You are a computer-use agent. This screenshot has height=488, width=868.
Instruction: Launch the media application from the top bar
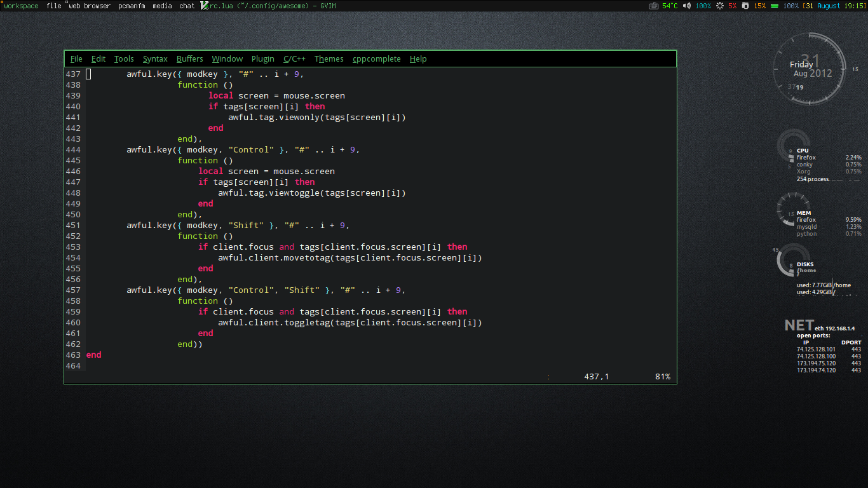tap(162, 6)
